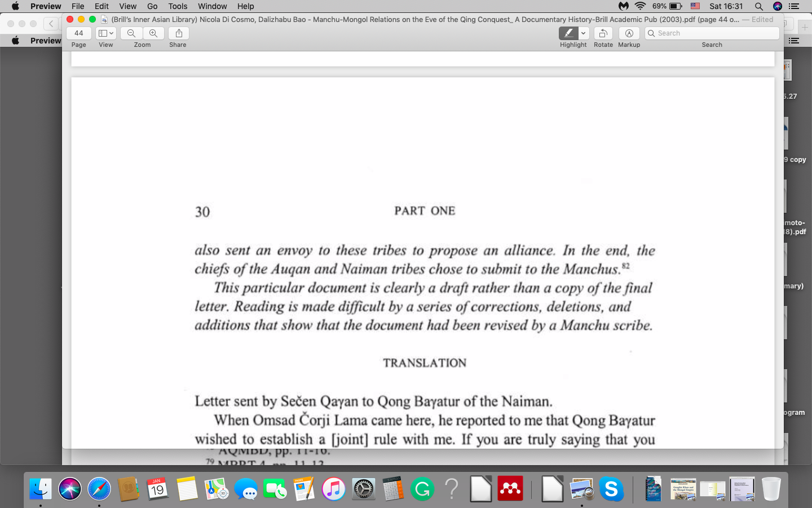Click the Wi-Fi status icon

640,6
